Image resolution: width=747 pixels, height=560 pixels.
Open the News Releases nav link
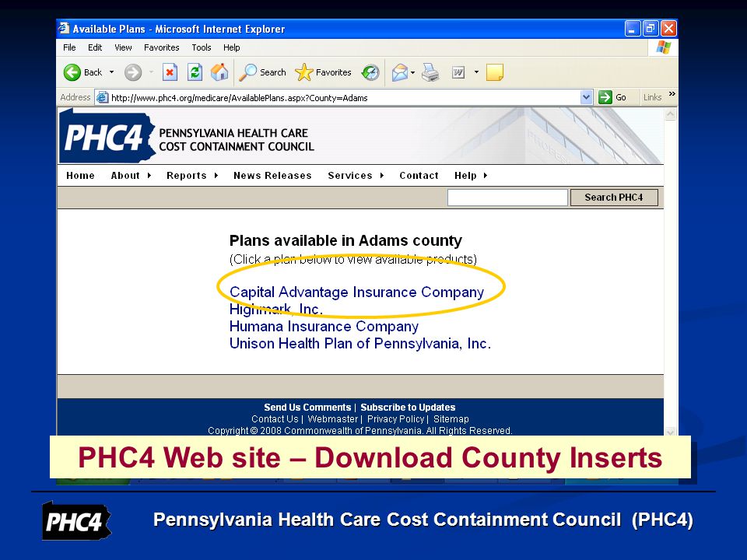[x=272, y=175]
